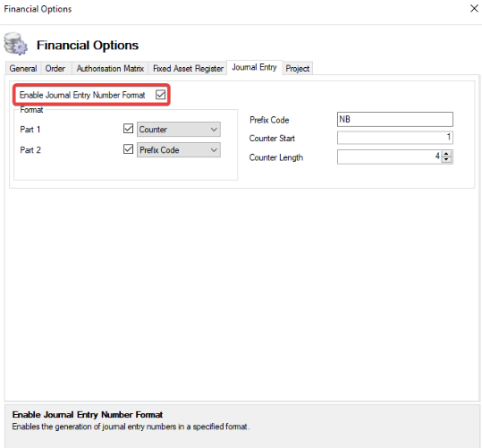This screenshot has height=448, width=482.
Task: Uncheck Enable Journal Entry Number Format
Action: (x=160, y=95)
